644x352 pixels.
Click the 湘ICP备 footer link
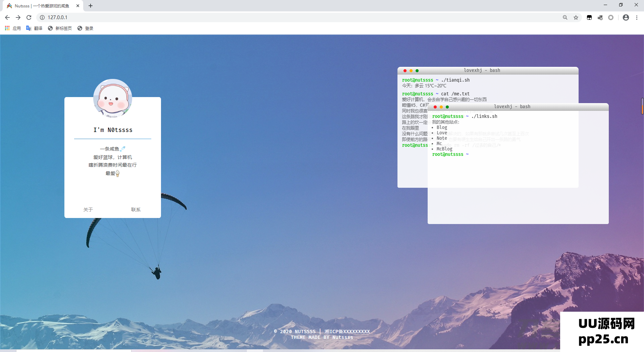coord(347,332)
